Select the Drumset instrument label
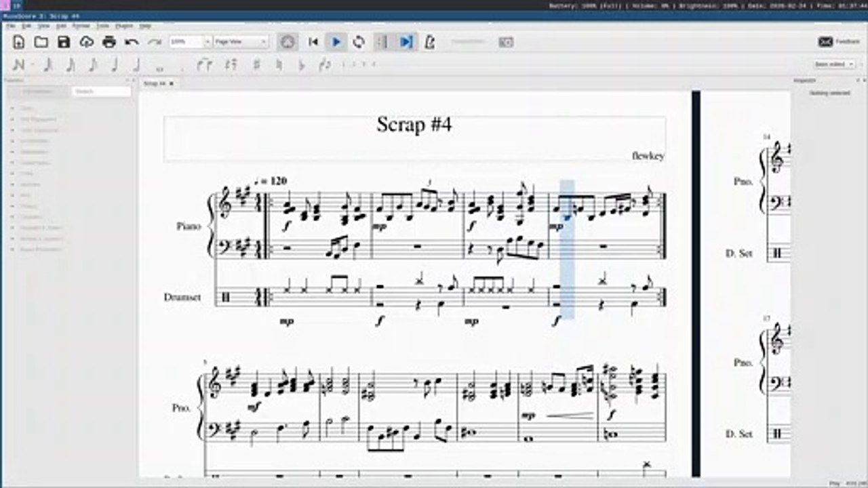 (182, 297)
